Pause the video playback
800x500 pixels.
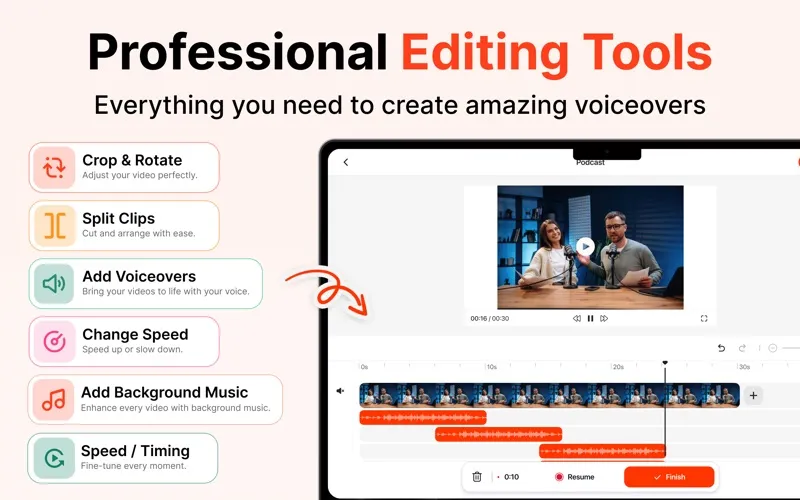pos(590,318)
